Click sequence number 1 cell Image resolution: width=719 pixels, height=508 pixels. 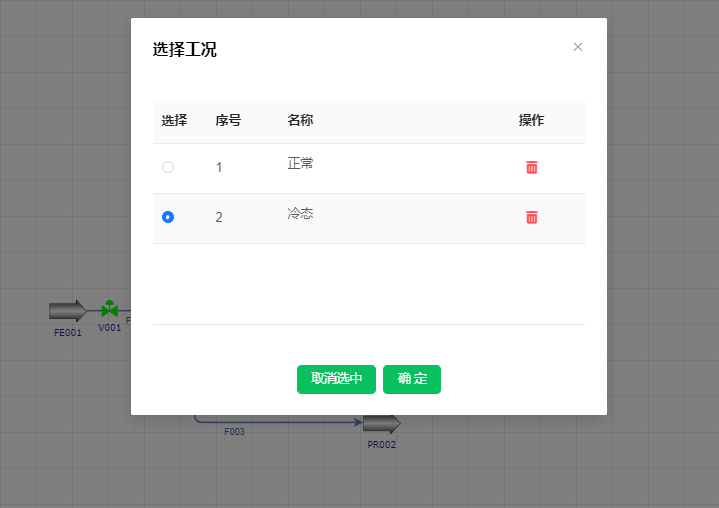(x=219, y=167)
